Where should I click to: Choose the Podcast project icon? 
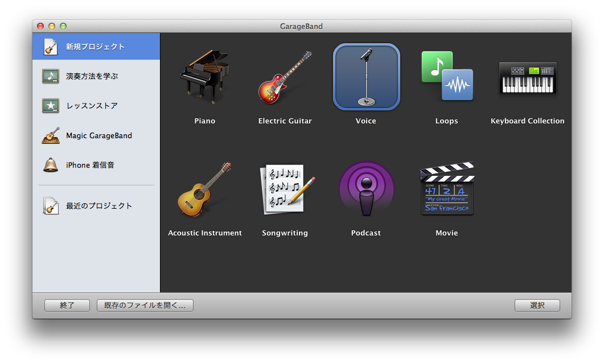coord(367,189)
